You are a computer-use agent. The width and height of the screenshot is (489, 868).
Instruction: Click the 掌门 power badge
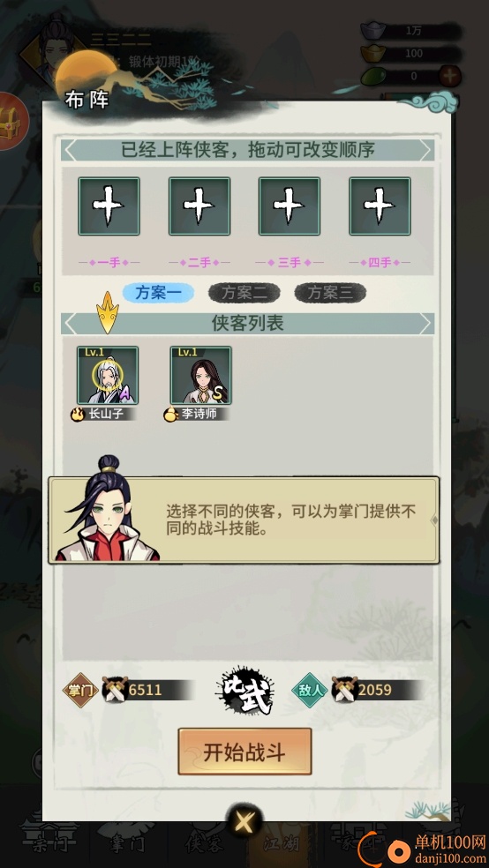coord(81,690)
